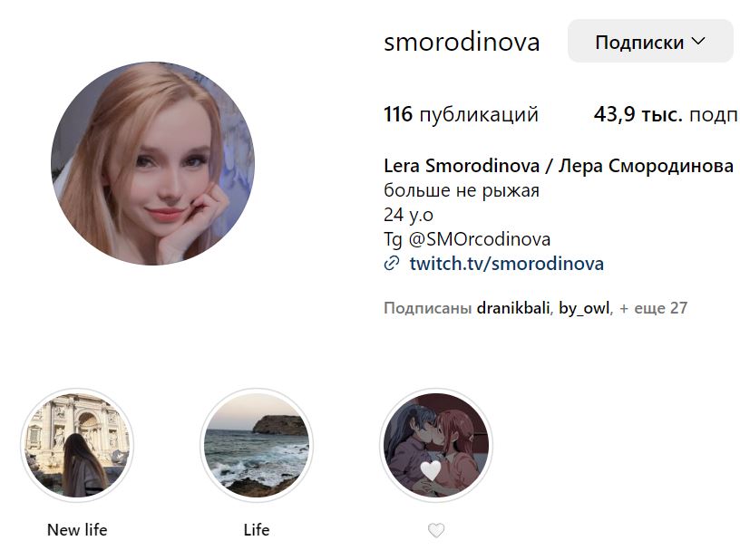Open follower by_owl's profile
The height and width of the screenshot is (560, 740).
pyautogui.click(x=584, y=308)
